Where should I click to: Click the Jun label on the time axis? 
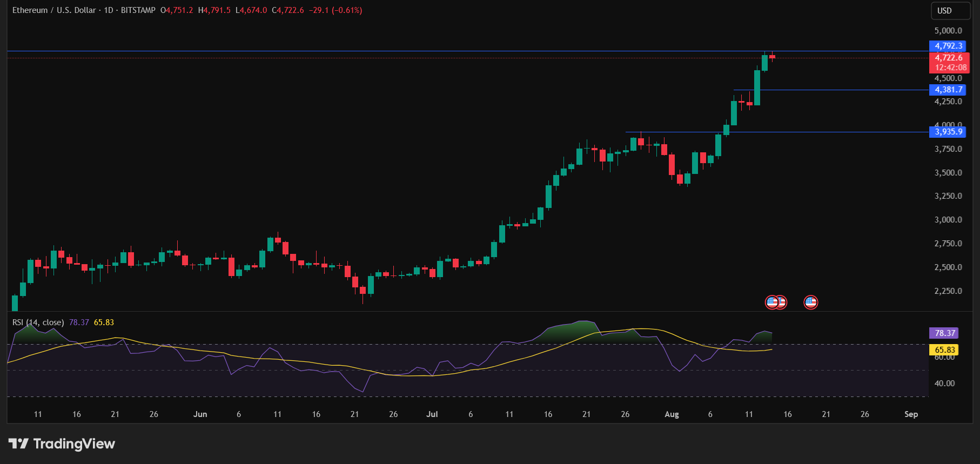(x=200, y=414)
